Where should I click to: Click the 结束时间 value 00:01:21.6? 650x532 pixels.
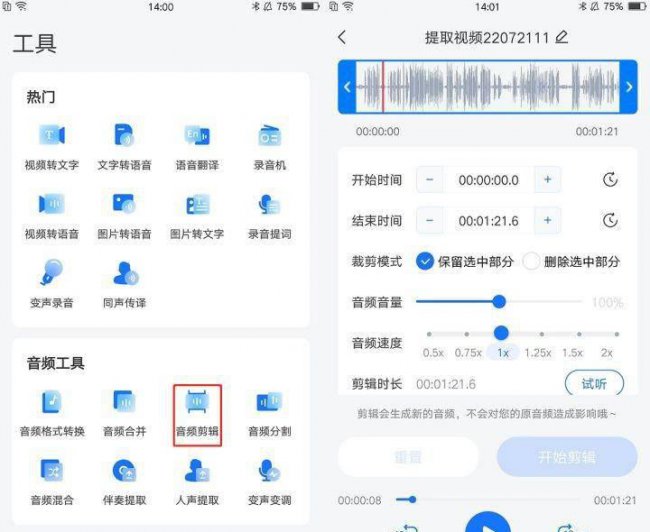pyautogui.click(x=488, y=221)
